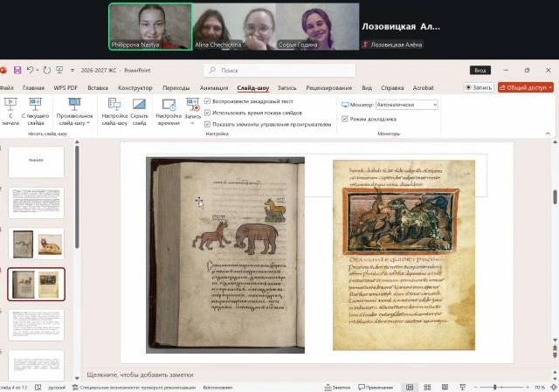
Task: Click zoom in plus button
Action: pyautogui.click(x=528, y=388)
